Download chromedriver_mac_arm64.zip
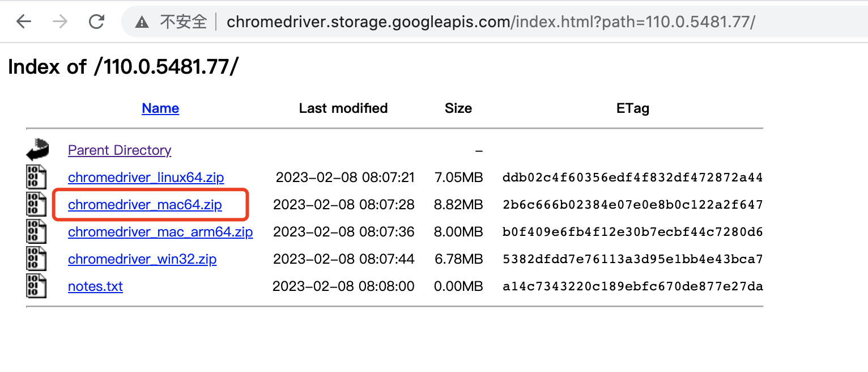Screen dimensions: 868x372 pos(160,232)
